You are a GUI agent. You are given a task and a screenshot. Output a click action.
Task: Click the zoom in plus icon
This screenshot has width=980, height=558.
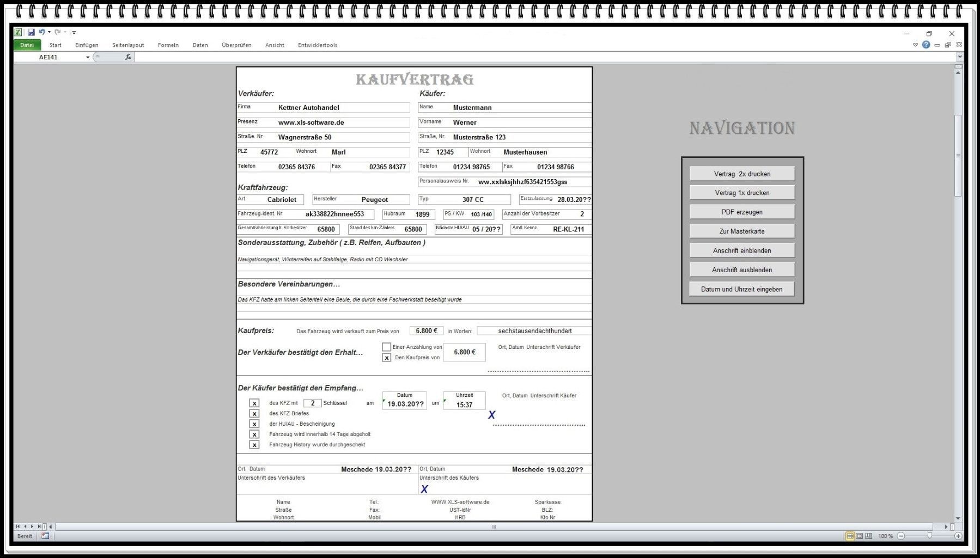958,536
